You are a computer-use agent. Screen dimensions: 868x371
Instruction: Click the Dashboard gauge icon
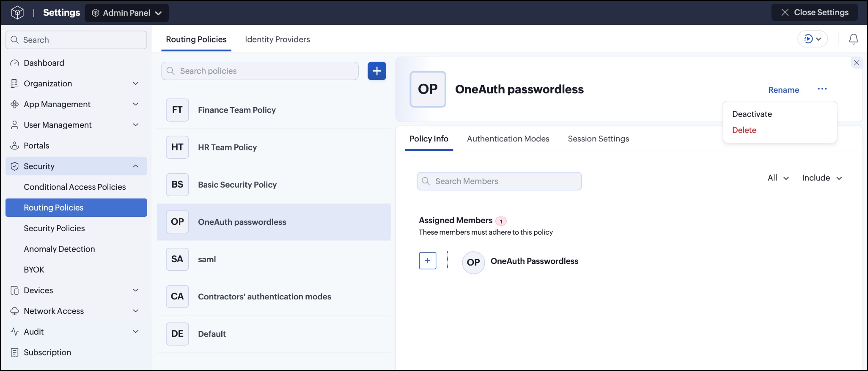15,63
